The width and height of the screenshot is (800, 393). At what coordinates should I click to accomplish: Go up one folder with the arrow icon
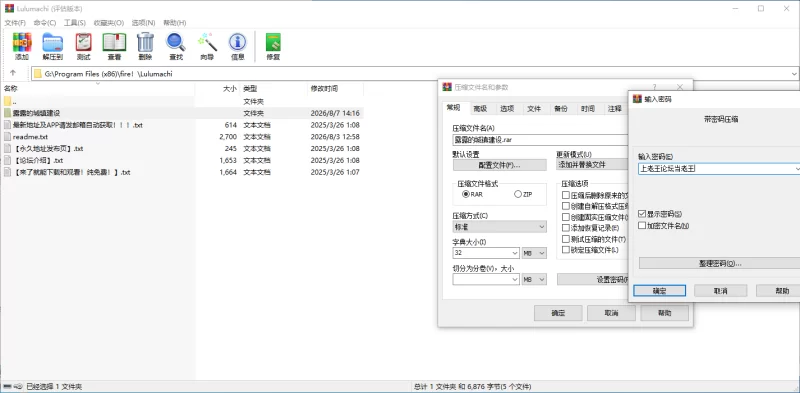[13, 73]
